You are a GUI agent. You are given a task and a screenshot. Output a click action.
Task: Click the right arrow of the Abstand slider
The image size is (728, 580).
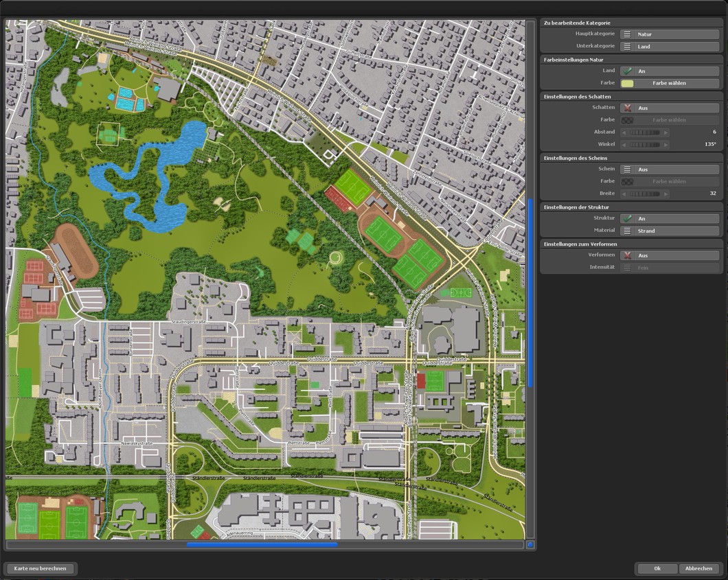tap(667, 132)
